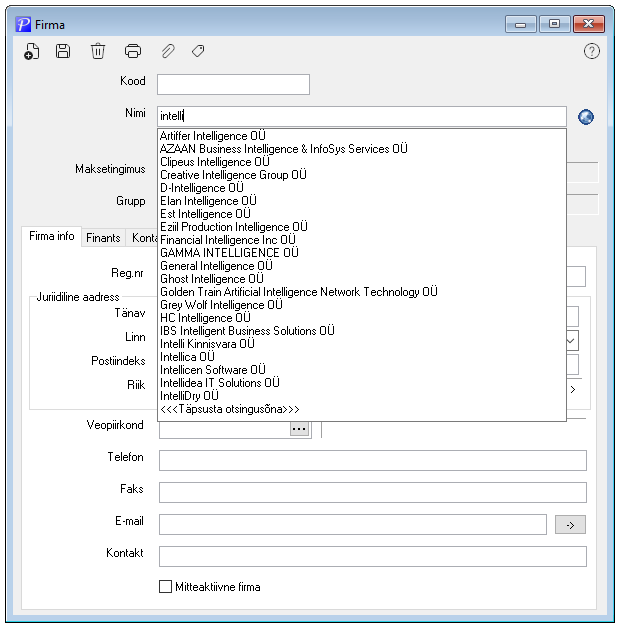
Task: Expand the Riik field chevron
Action: pyautogui.click(x=573, y=389)
